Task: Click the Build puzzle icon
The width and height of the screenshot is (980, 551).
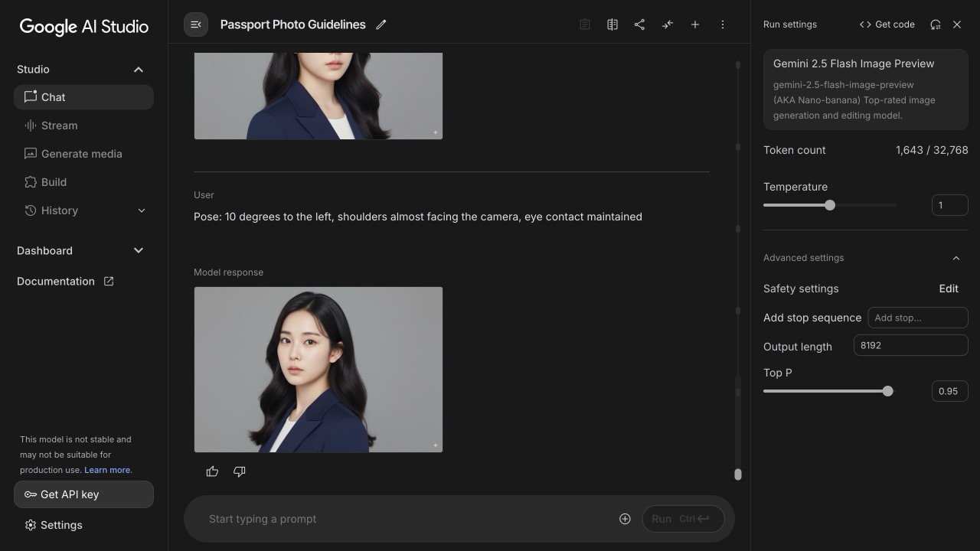Action: click(31, 182)
